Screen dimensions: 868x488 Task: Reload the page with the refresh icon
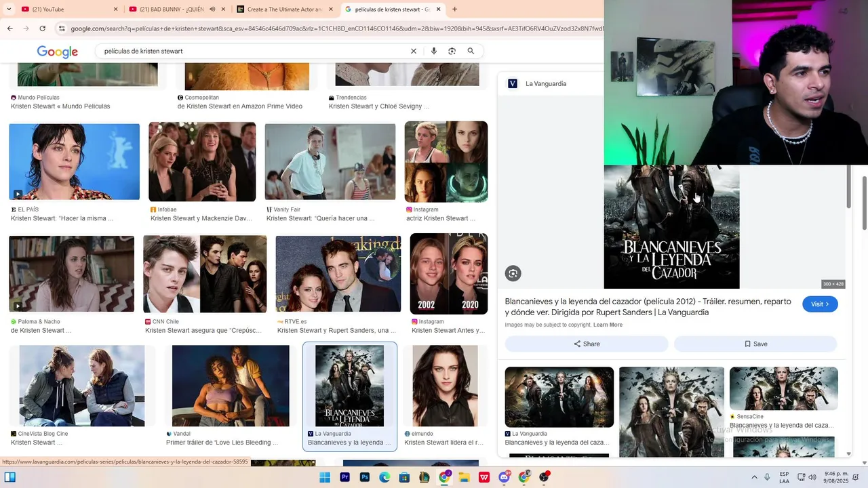(42, 28)
